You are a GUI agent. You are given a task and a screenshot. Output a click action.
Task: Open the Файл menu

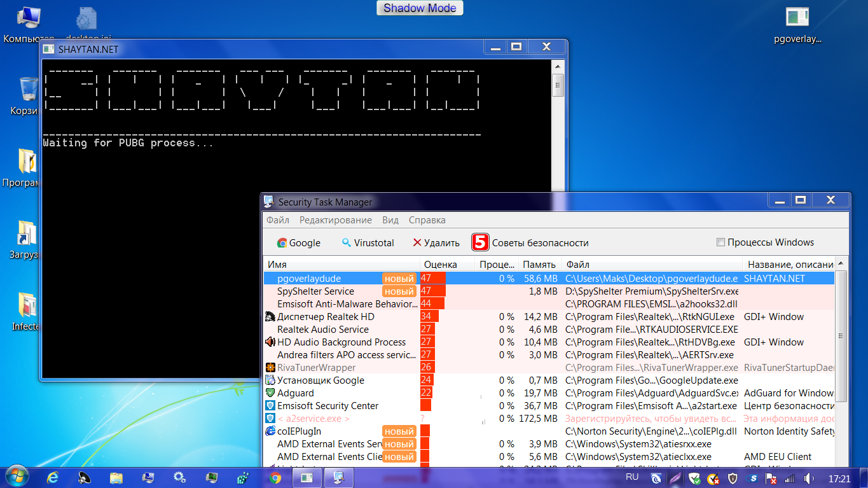coord(278,220)
